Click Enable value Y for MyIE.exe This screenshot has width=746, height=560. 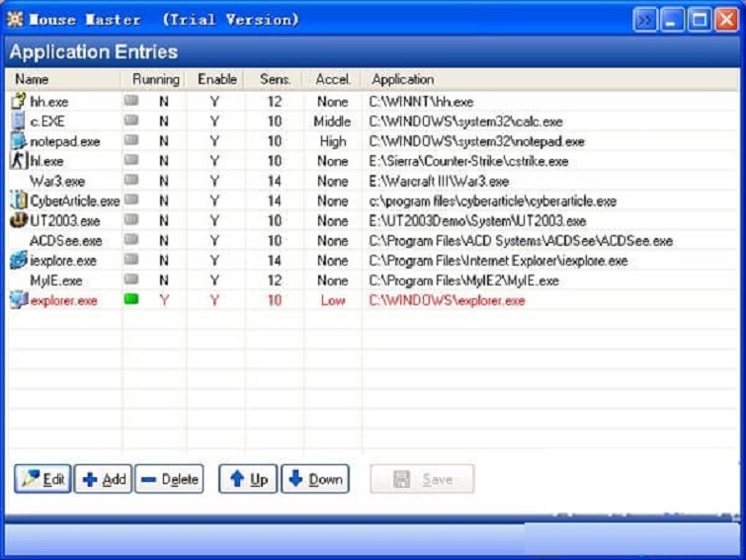[x=214, y=280]
